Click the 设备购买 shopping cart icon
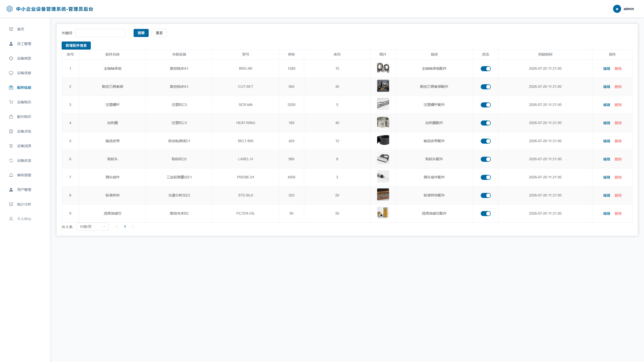 [11, 102]
